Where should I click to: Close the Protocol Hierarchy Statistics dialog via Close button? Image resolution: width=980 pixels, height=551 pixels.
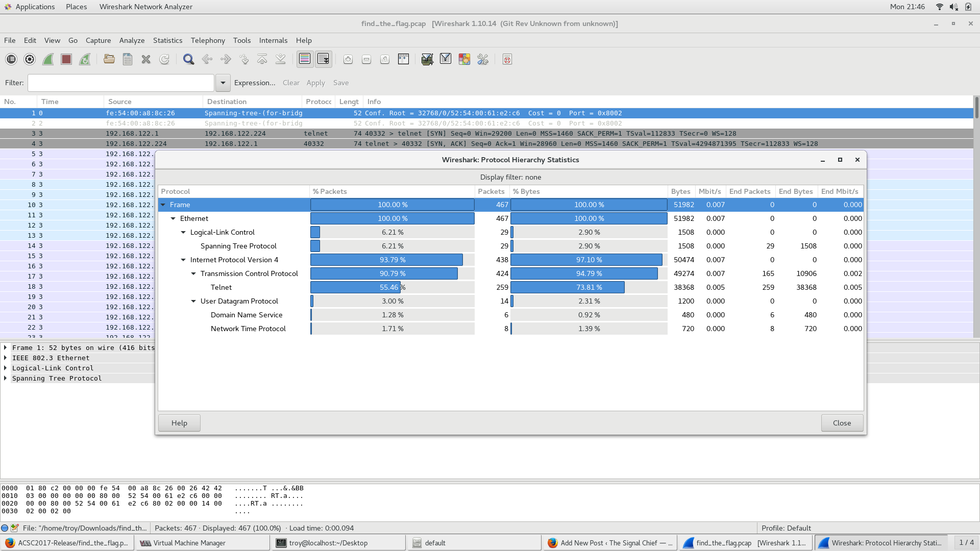tap(842, 423)
